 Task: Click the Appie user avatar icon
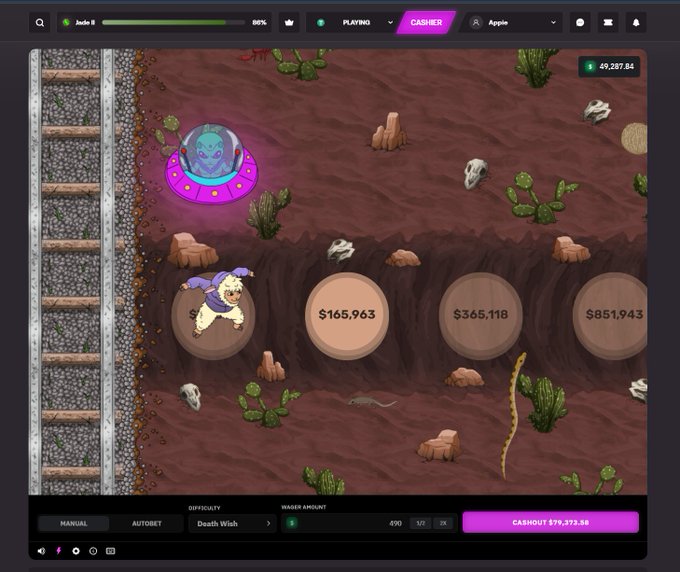coord(476,23)
